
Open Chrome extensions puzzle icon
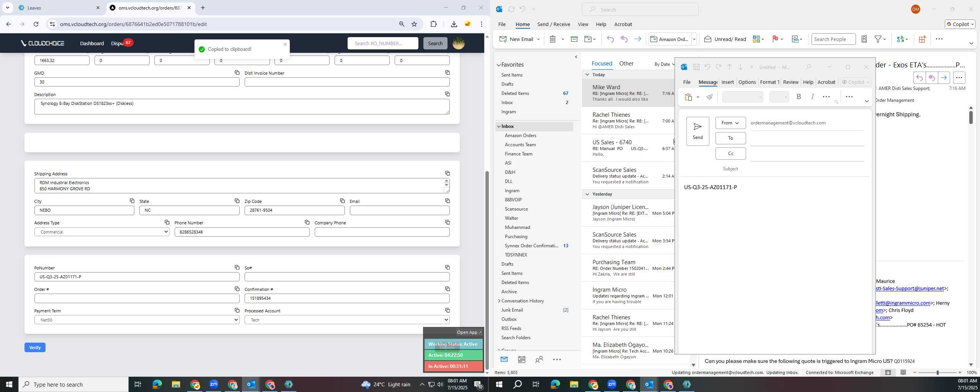point(433,24)
